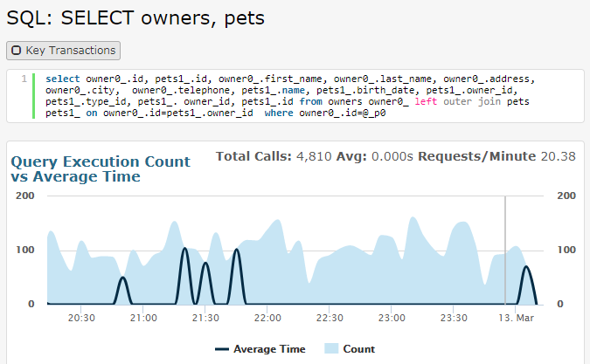Screen dimensions: 590x364
Task: Click the vertical gray crosshair line in chart
Action: 505,250
